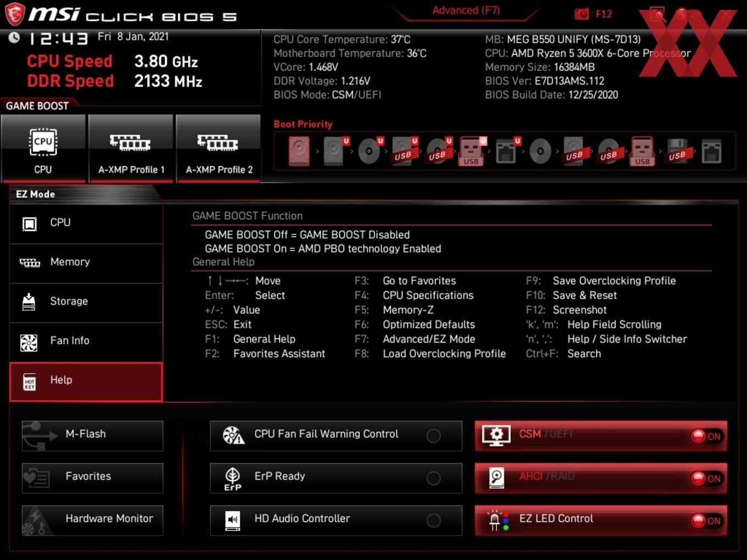
Task: Click the MSI dragon shield logo
Action: 15,14
